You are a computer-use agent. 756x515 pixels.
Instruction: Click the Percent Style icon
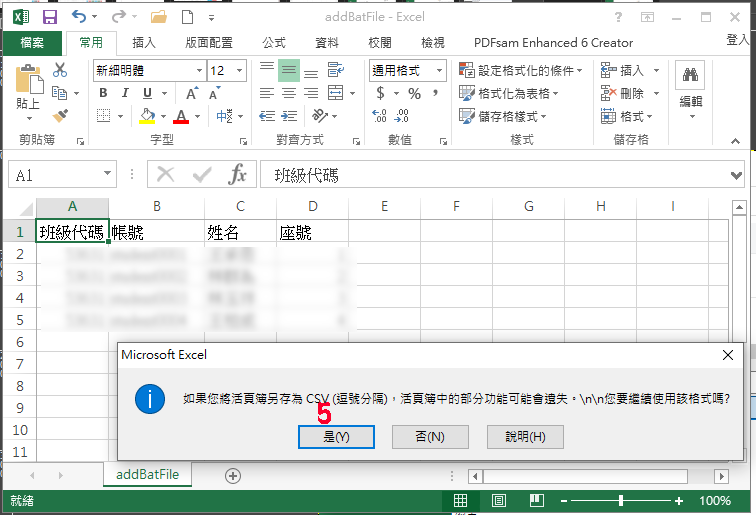[x=414, y=93]
